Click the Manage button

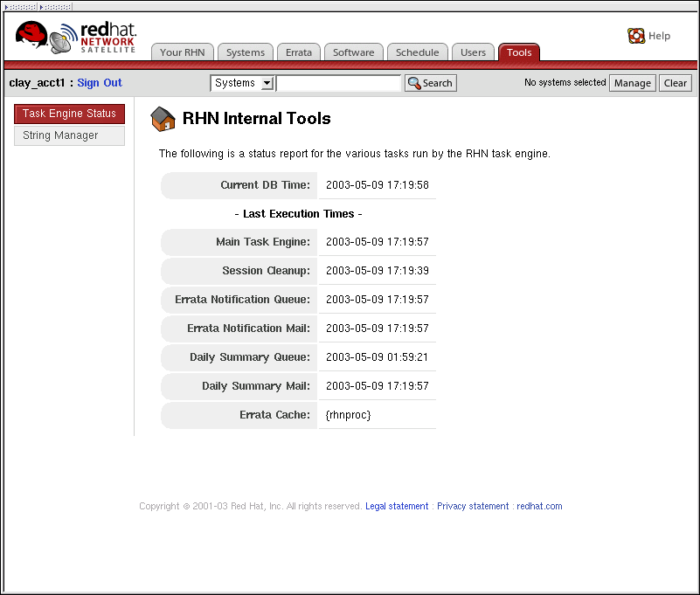pyautogui.click(x=633, y=83)
